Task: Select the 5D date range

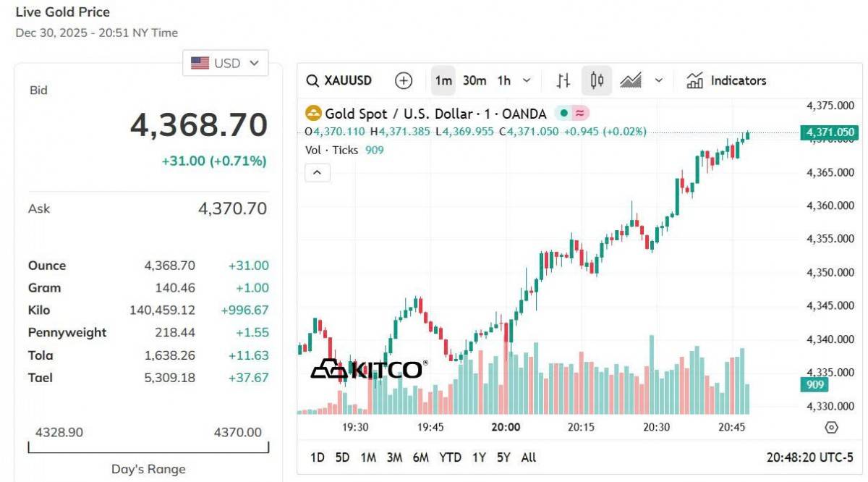Action: point(342,457)
